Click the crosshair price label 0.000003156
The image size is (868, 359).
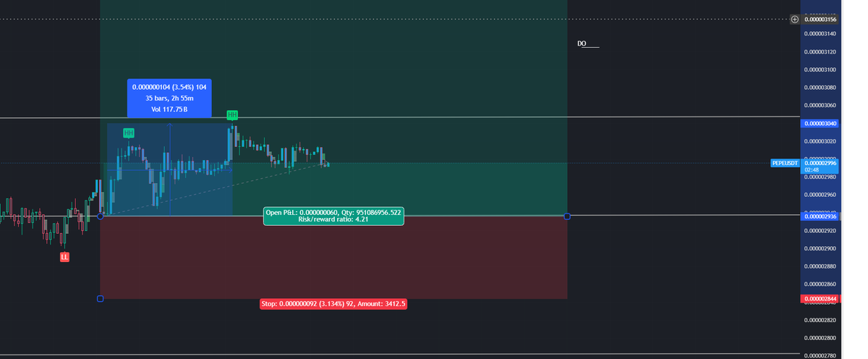point(820,19)
